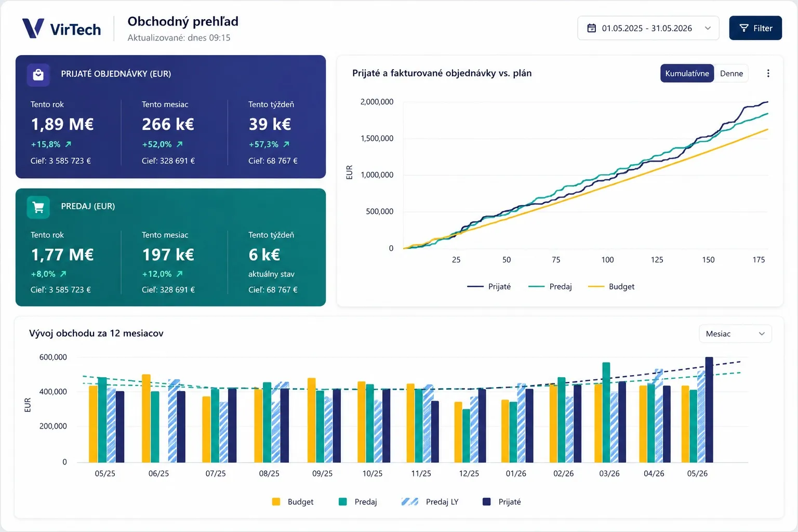Open the Mesiac period dropdown
798x532 pixels.
pyautogui.click(x=735, y=334)
